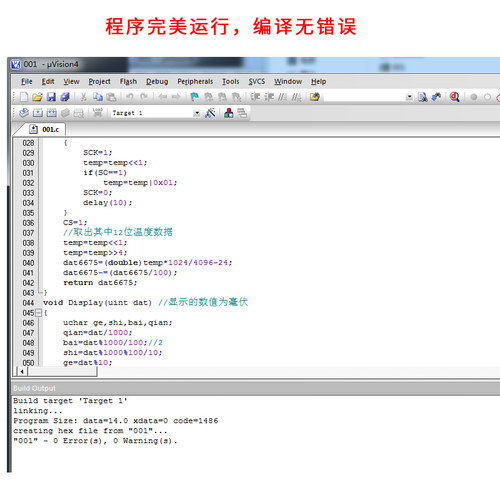Open a file with the folder icon
Image resolution: width=500 pixels, height=500 pixels.
37,97
